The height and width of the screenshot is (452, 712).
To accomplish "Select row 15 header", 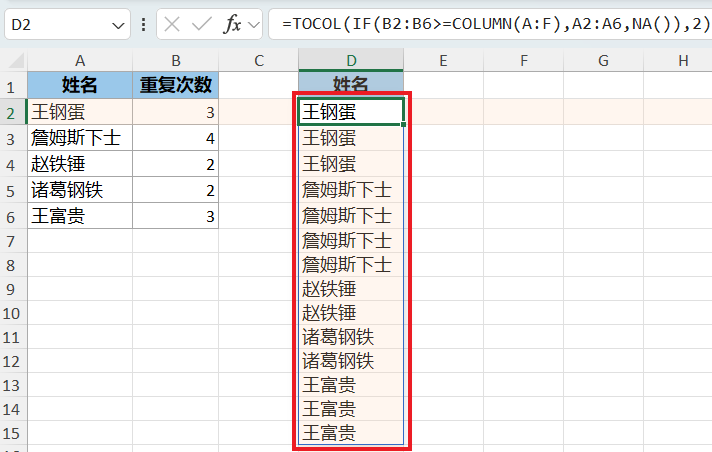I will 13,433.
